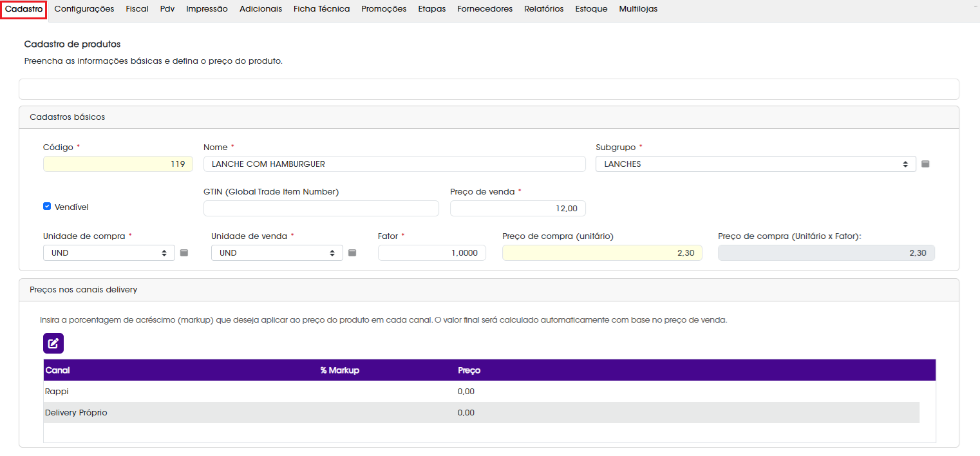The image size is (980, 456).
Task: Click the Rappi price value 0,00
Action: pyautogui.click(x=466, y=392)
